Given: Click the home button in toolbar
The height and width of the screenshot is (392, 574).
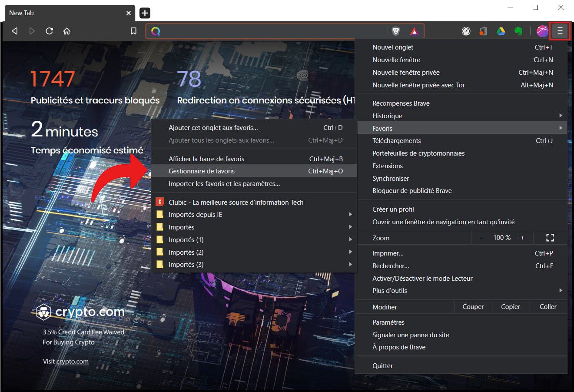Looking at the screenshot, I should tap(66, 31).
